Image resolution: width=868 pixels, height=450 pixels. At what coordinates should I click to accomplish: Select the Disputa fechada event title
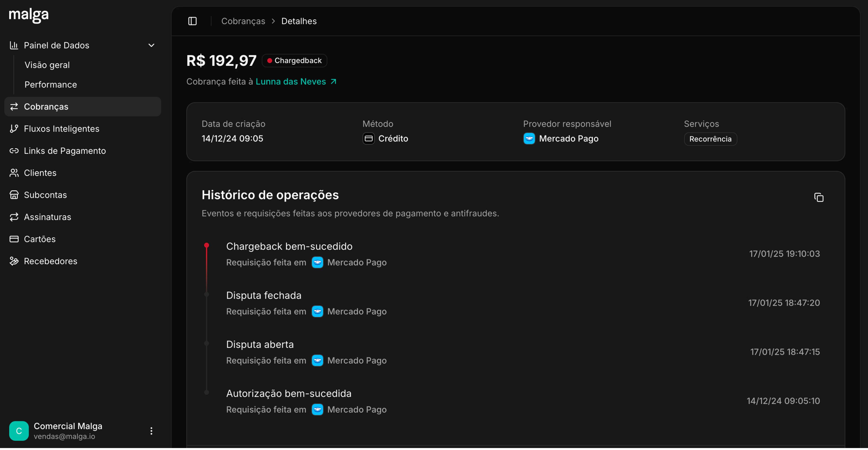263,296
